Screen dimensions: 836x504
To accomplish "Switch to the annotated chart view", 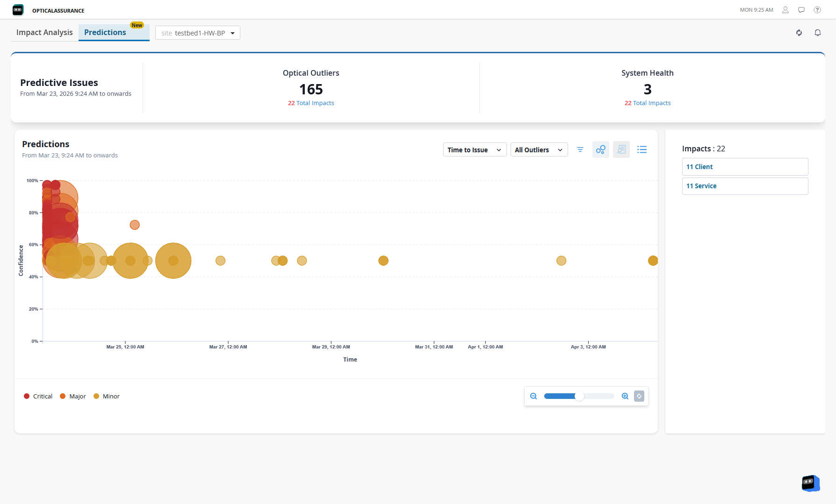I will tap(621, 149).
